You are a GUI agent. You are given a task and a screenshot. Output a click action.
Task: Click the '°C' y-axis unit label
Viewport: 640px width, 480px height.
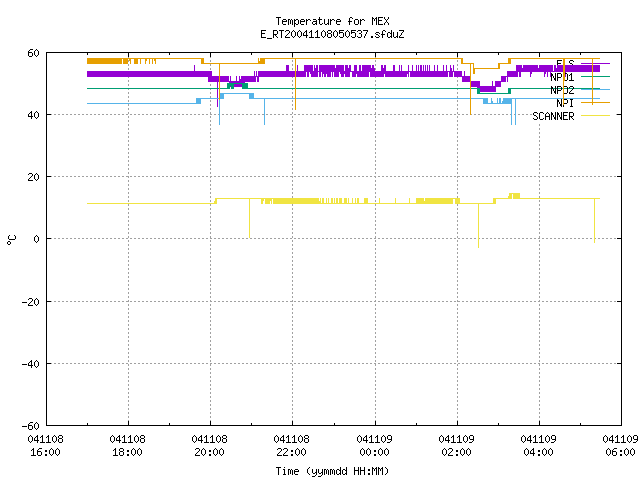pyautogui.click(x=11, y=240)
